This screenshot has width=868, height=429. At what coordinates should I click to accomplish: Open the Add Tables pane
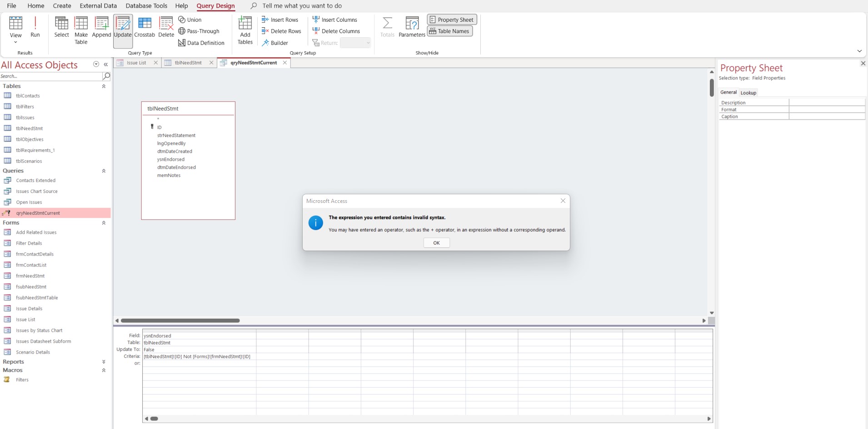245,30
